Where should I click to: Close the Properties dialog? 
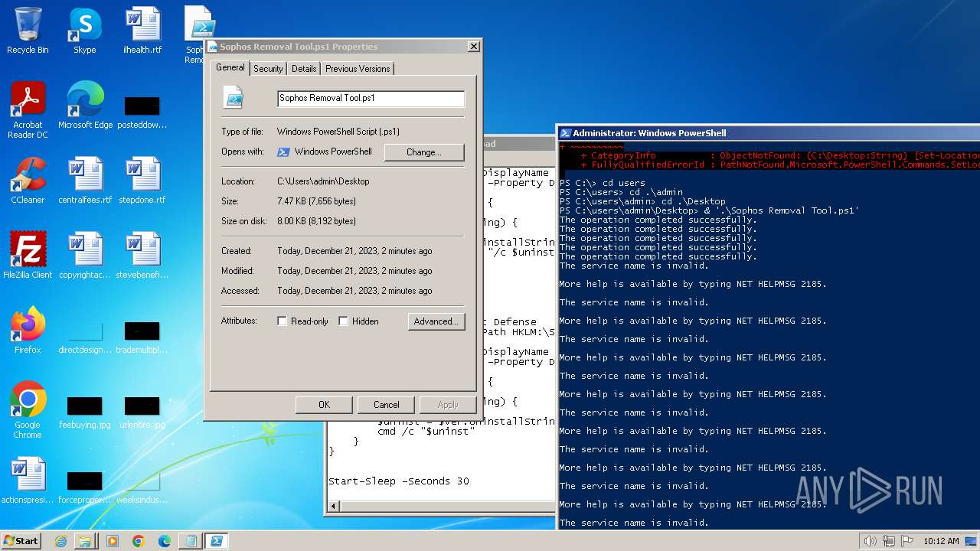tap(474, 47)
